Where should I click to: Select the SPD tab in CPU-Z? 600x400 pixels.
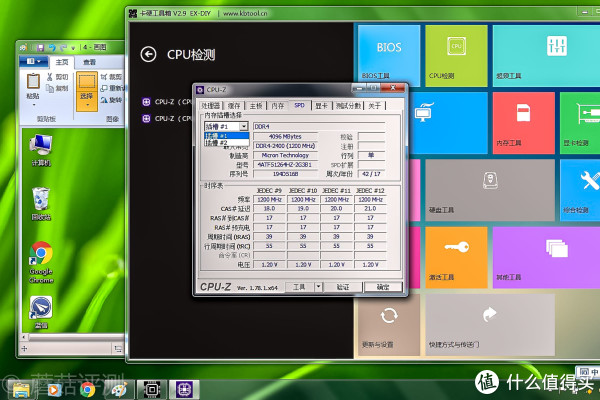[300, 105]
